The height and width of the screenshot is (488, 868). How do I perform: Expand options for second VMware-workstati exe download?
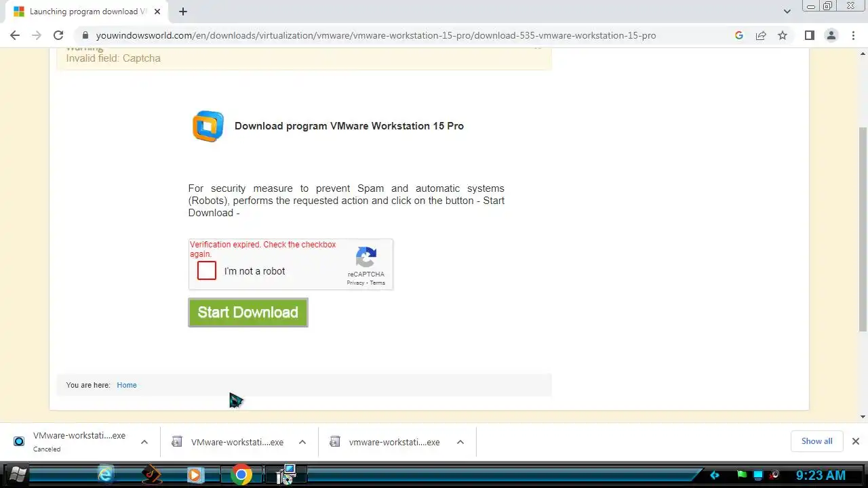302,442
